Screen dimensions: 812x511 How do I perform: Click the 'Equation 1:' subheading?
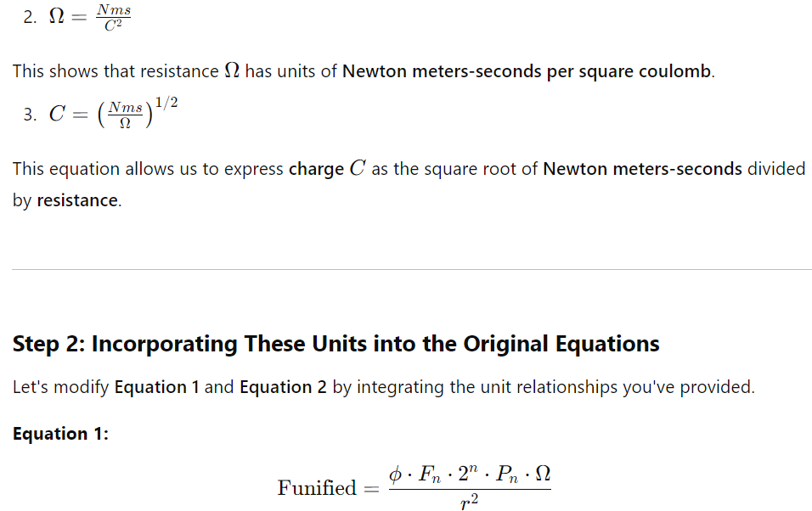coord(60,434)
